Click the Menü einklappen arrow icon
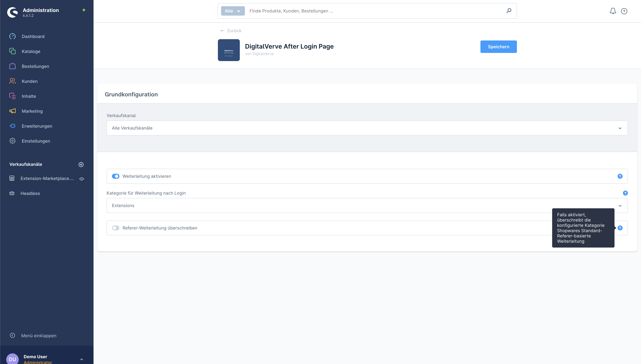This screenshot has width=641, height=364. [x=12, y=336]
